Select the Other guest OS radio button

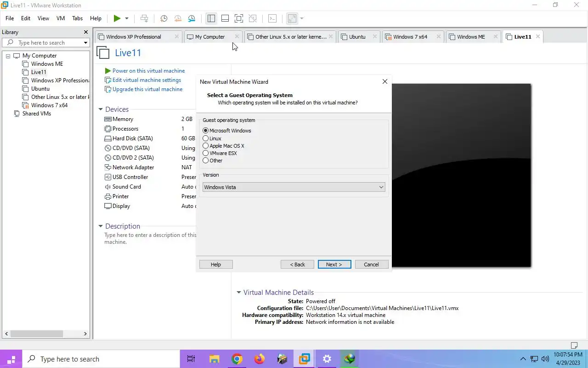206,161
